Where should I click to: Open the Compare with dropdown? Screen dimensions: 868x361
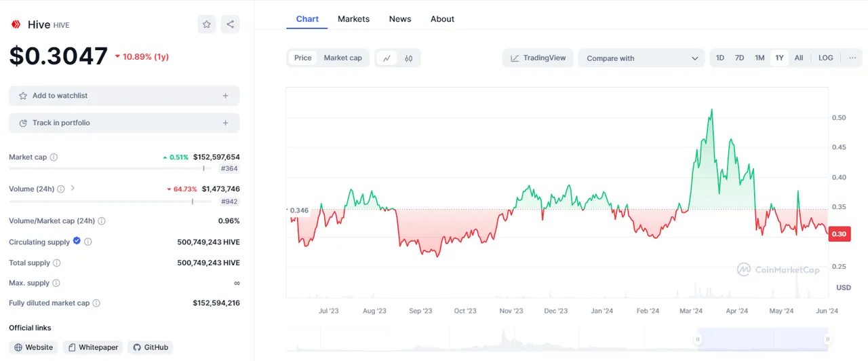[x=642, y=58]
